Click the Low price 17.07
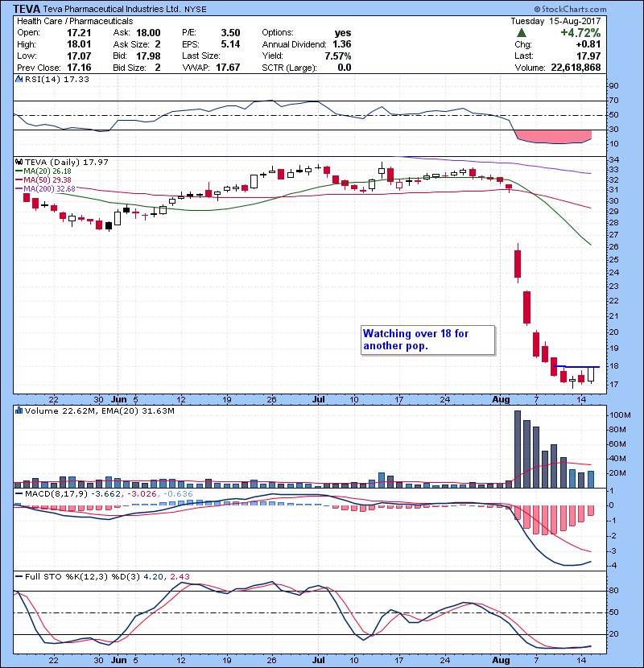Screen dimensions: 644x668 pyautogui.click(x=79, y=56)
